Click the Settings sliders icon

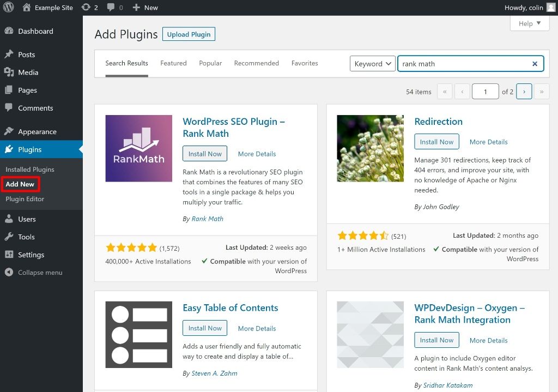click(9, 254)
